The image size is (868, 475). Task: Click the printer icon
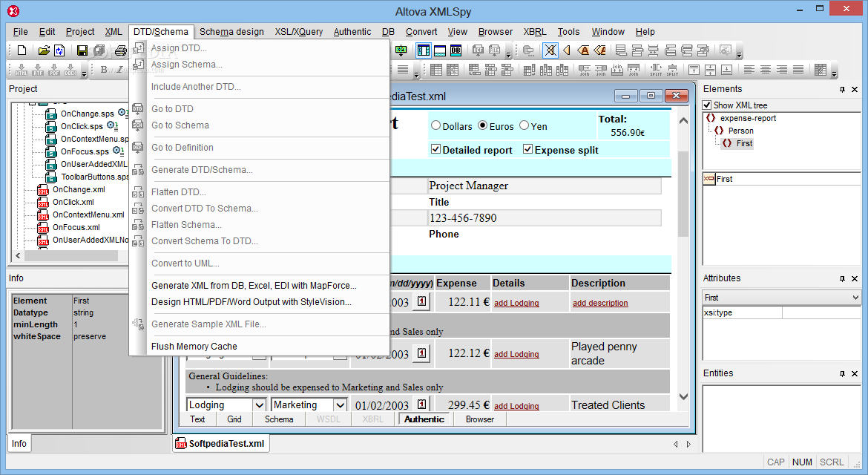[121, 50]
